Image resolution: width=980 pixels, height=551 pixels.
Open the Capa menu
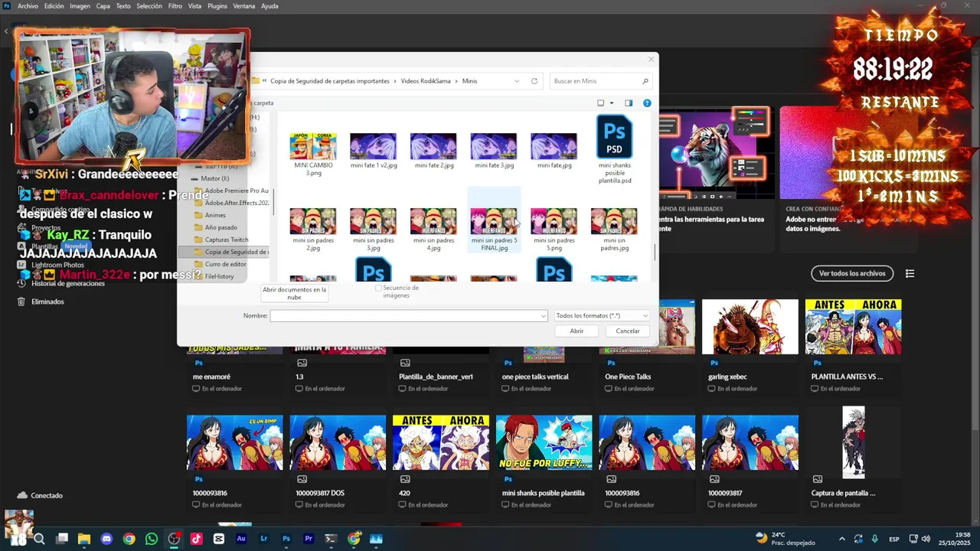[103, 6]
